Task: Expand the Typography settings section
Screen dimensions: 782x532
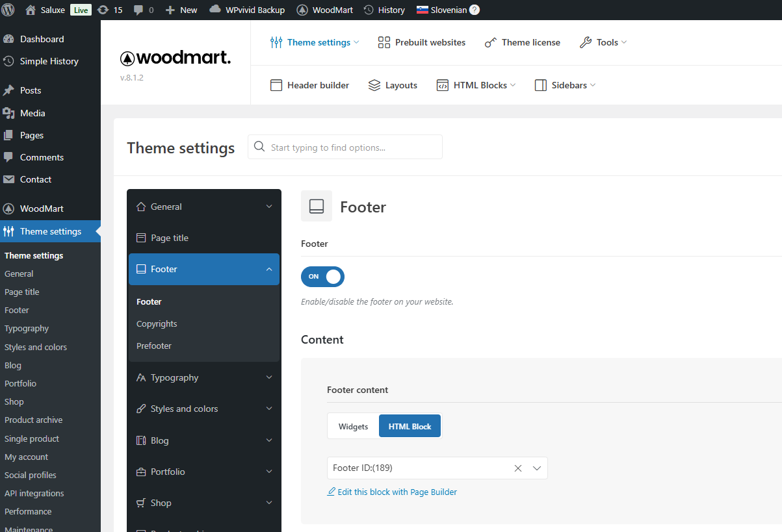Action: (x=204, y=377)
